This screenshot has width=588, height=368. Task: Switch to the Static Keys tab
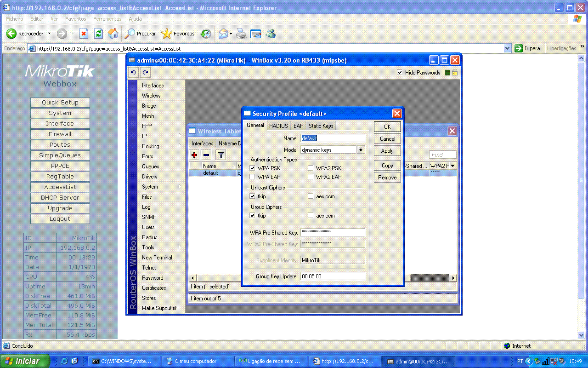pos(321,126)
